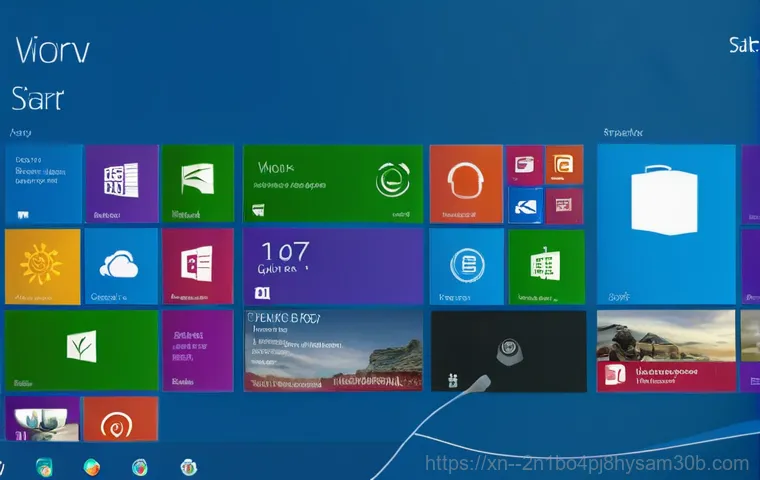Viewport: 760px width, 480px height.
Task: Open the green tile with building spreadsheet icon
Action: (x=546, y=267)
